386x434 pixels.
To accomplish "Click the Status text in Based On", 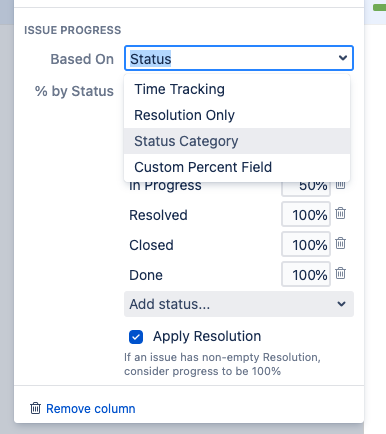I will (151, 59).
